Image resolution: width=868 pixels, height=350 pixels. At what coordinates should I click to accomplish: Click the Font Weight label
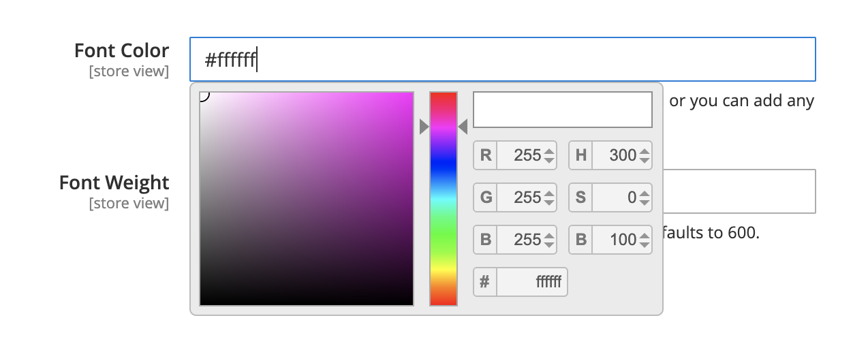[114, 182]
